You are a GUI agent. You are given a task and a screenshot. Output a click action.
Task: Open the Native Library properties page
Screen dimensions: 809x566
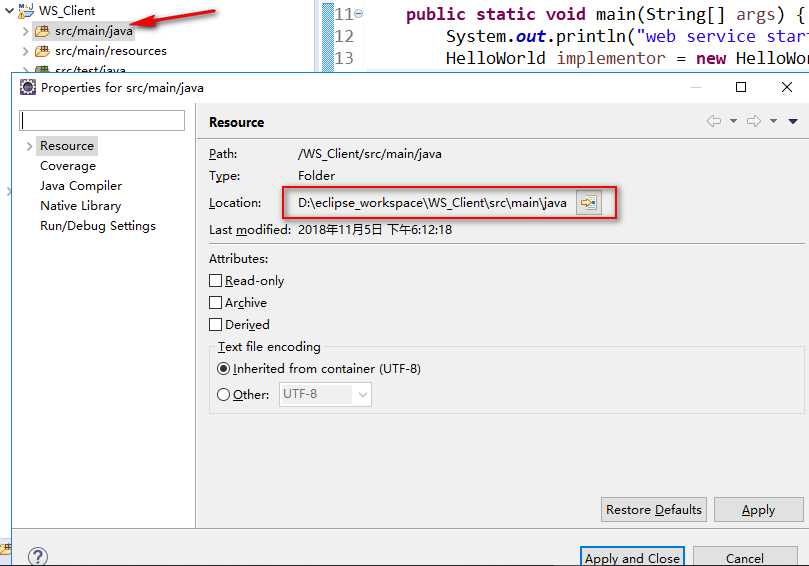click(80, 206)
